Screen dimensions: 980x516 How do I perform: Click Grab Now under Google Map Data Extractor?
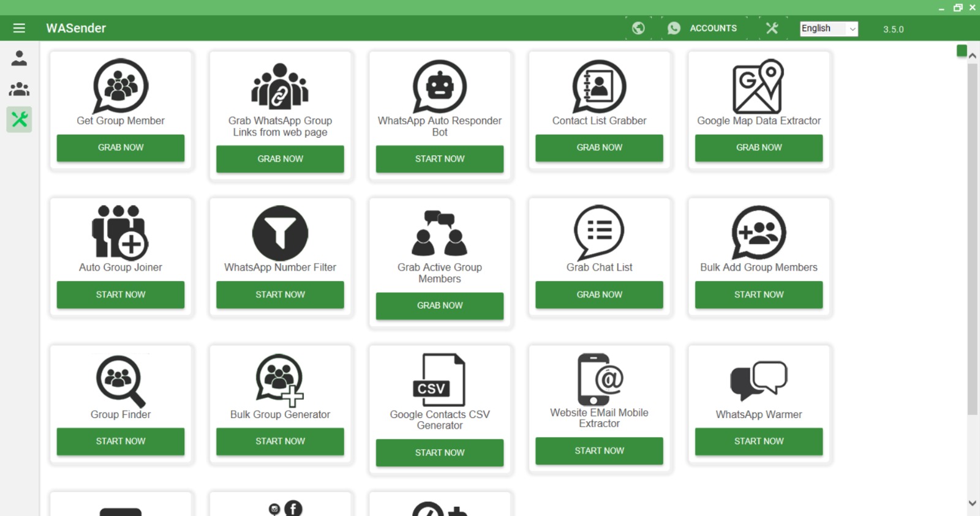[759, 148]
